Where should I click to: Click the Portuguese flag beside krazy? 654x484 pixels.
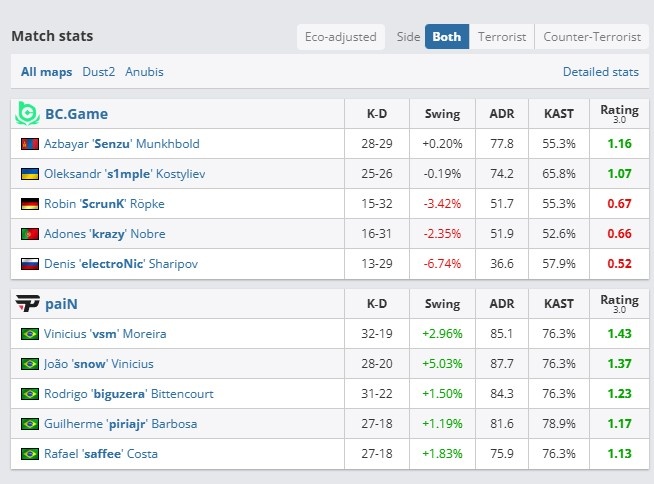point(30,234)
